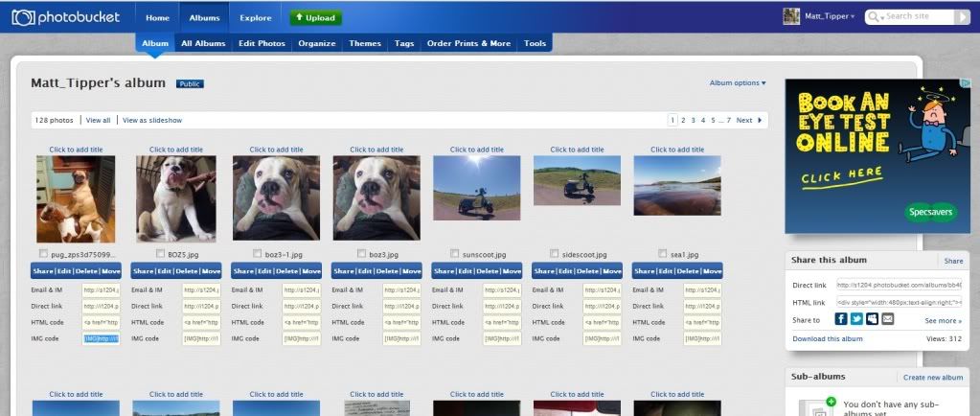Open the Matt_Tipper account dropdown
The width and height of the screenshot is (980, 416).
tap(830, 17)
